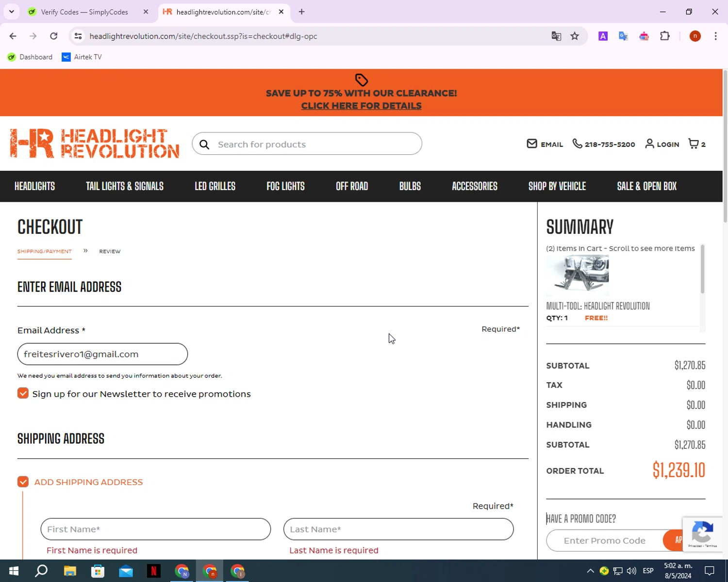Open the Accessories menu
This screenshot has width=728, height=582.
(x=475, y=186)
